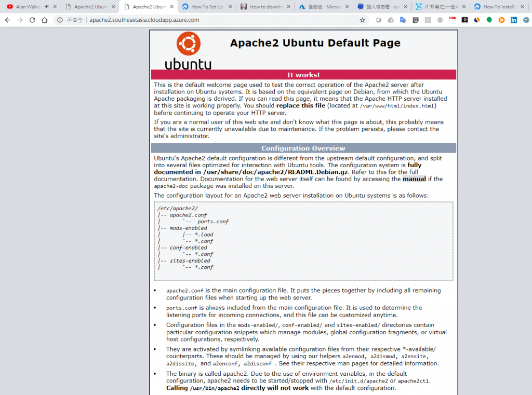The image size is (532, 395).
Task: Click conf-enabled in the config tree
Action: (188, 248)
